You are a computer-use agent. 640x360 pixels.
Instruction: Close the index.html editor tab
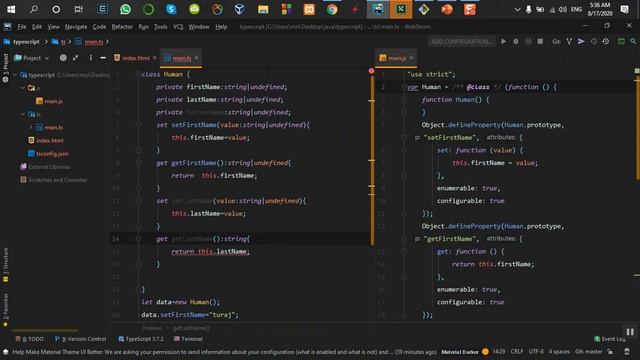[x=154, y=58]
